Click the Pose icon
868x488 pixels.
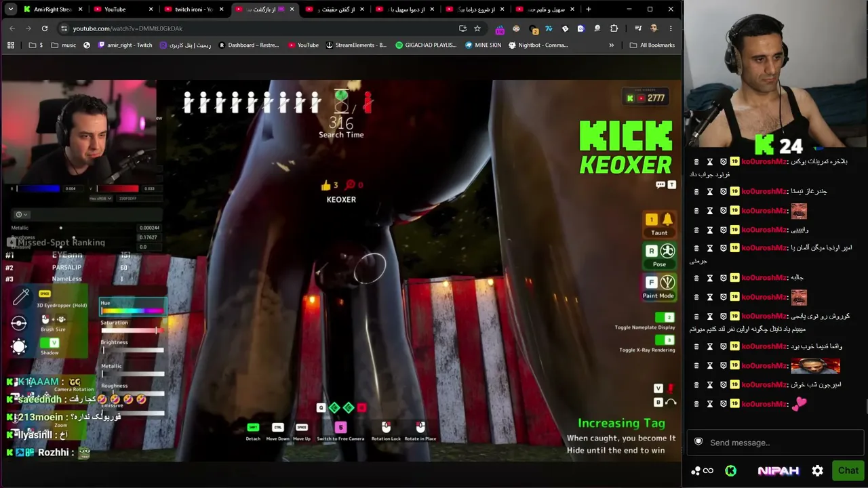[x=667, y=251]
